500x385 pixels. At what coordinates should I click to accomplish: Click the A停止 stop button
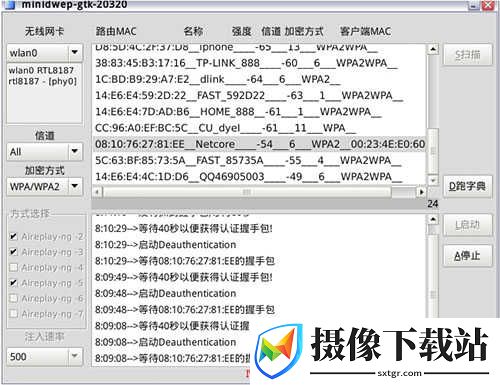click(x=467, y=256)
